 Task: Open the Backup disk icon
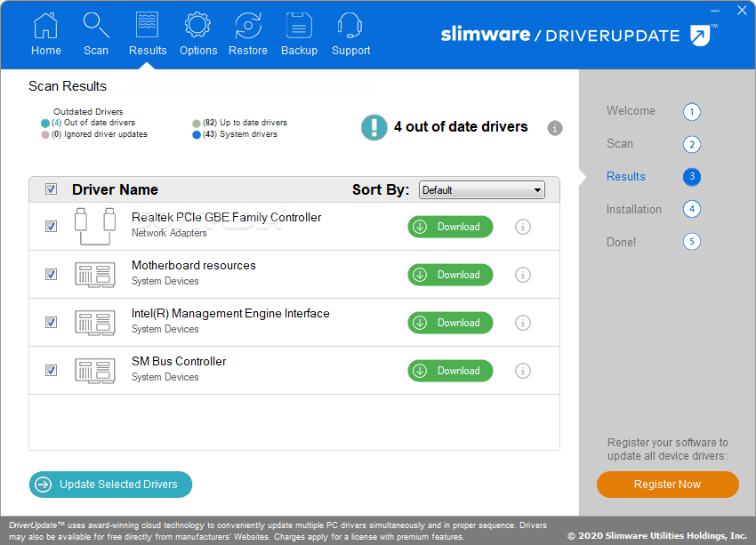point(299,25)
